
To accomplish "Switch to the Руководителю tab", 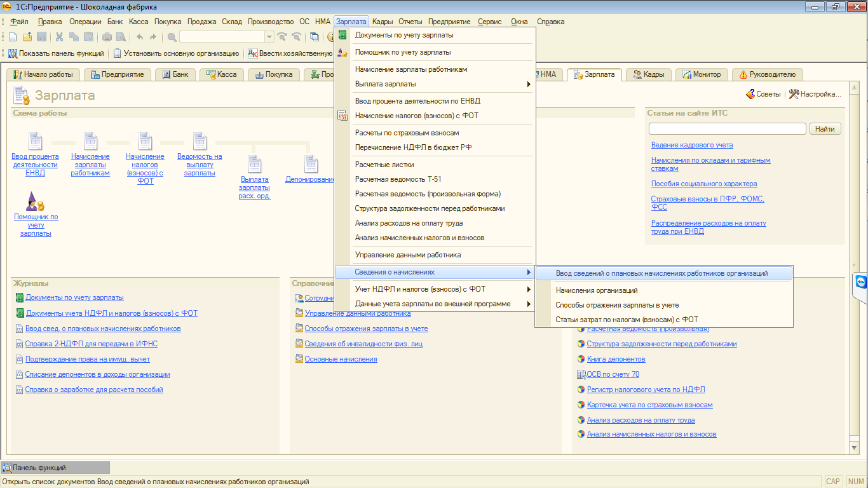I will pos(768,74).
